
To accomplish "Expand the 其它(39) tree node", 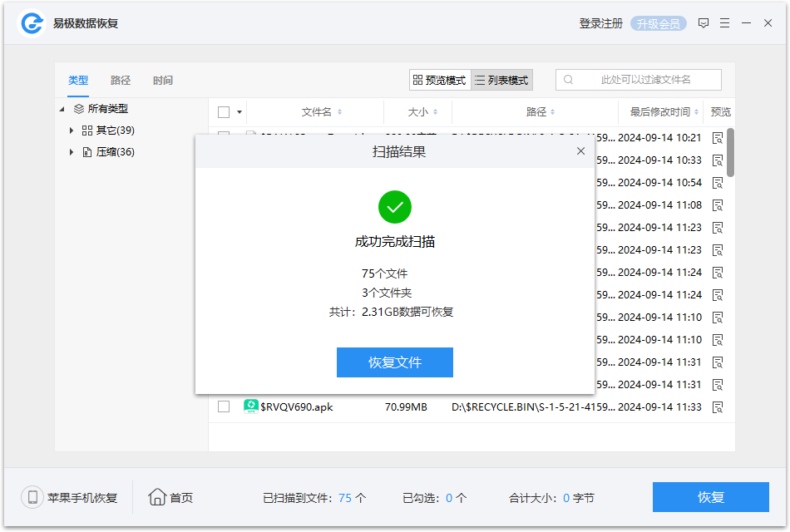I will [72, 130].
